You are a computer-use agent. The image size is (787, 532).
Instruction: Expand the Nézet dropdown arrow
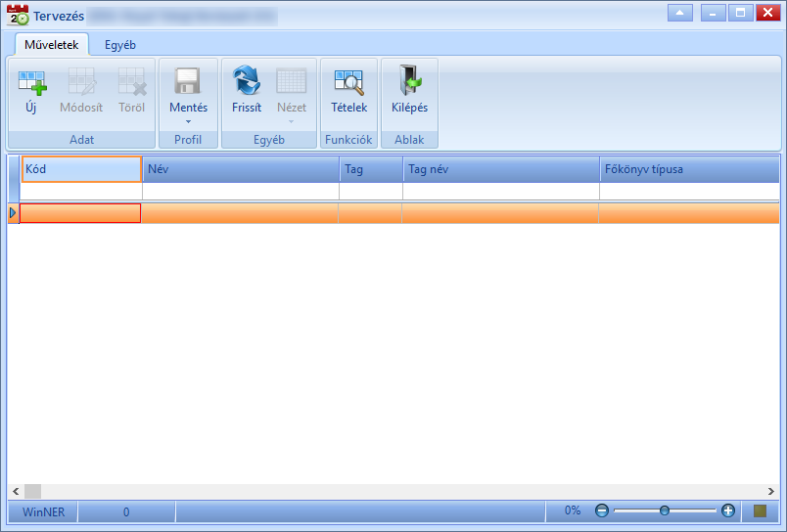click(291, 122)
